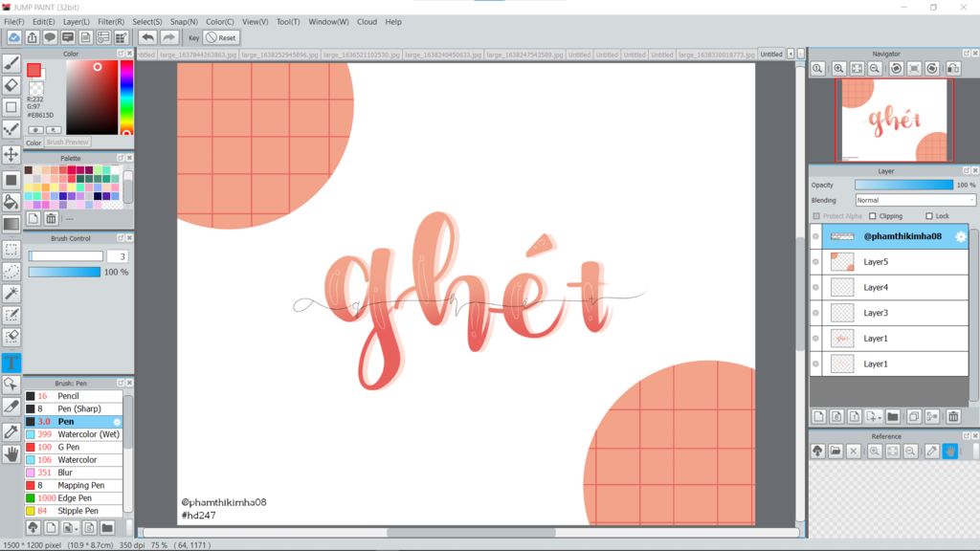The width and height of the screenshot is (980, 551).
Task: Toggle visibility of @phamthikimha08 layer
Action: 815,236
